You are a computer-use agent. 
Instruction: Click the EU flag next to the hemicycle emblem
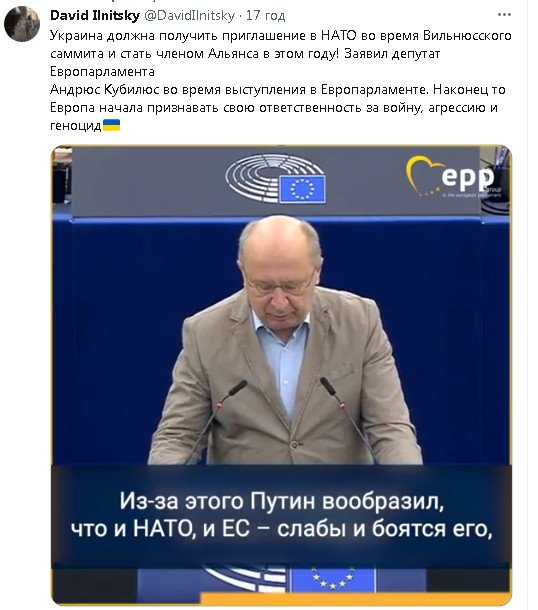coord(302,189)
